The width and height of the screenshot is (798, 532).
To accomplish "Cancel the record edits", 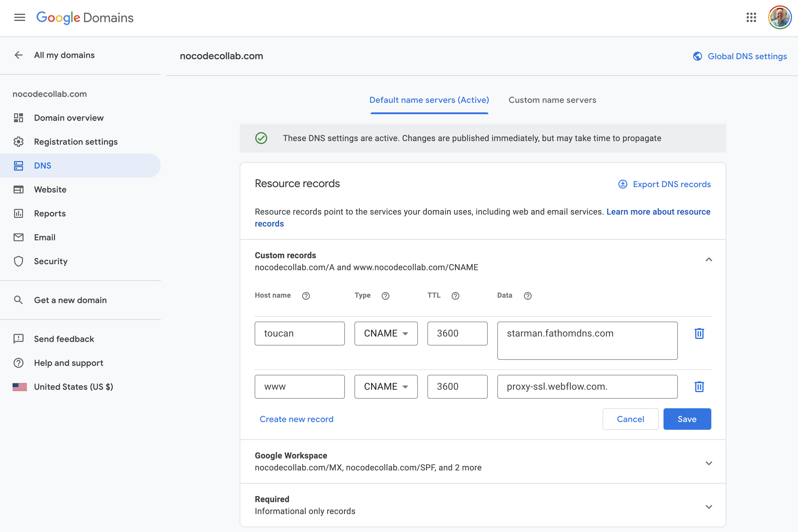I will point(630,419).
